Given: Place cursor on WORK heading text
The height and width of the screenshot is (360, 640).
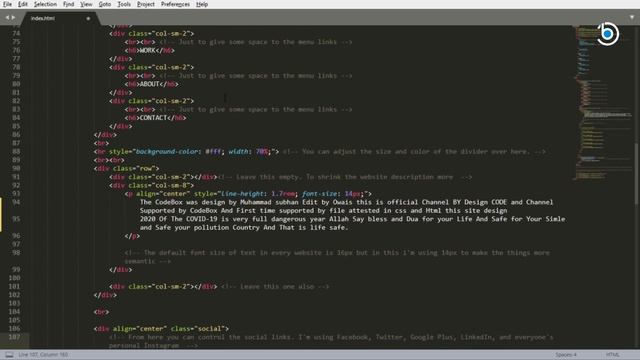Looking at the screenshot, I should point(147,50).
